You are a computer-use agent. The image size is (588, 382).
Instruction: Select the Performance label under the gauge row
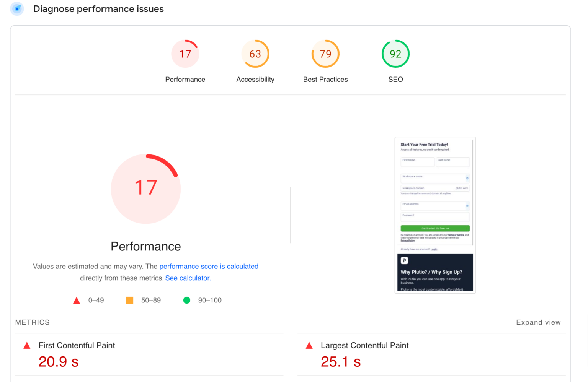click(x=185, y=80)
